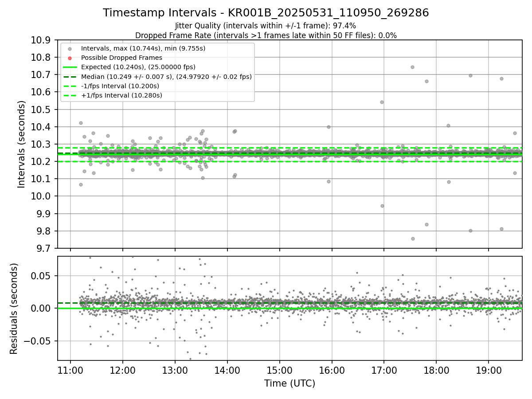
Task: Click the outlier point at 10.54 s above 17:00
Action: (382, 102)
